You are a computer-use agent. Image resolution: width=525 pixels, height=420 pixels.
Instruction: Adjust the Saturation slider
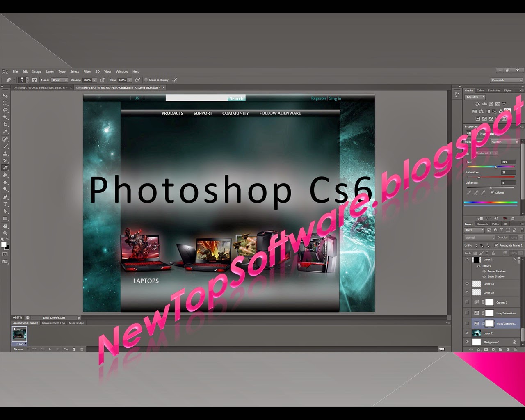(x=479, y=177)
